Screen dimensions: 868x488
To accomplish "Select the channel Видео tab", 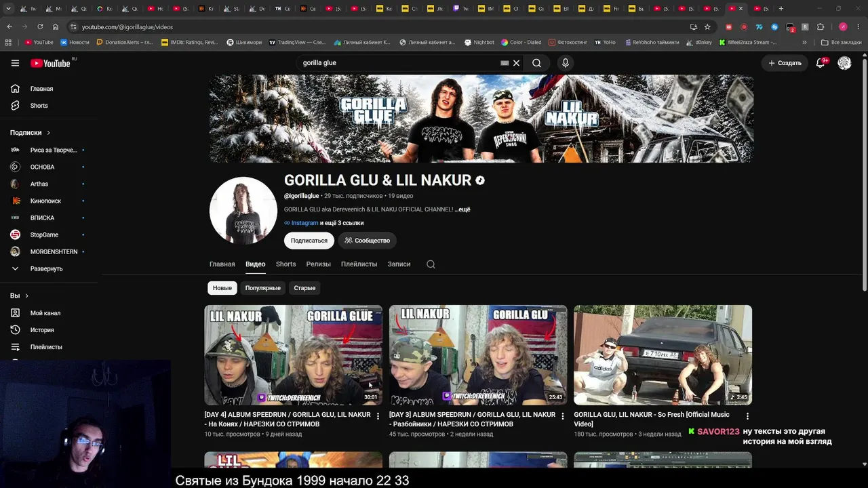I will (256, 264).
